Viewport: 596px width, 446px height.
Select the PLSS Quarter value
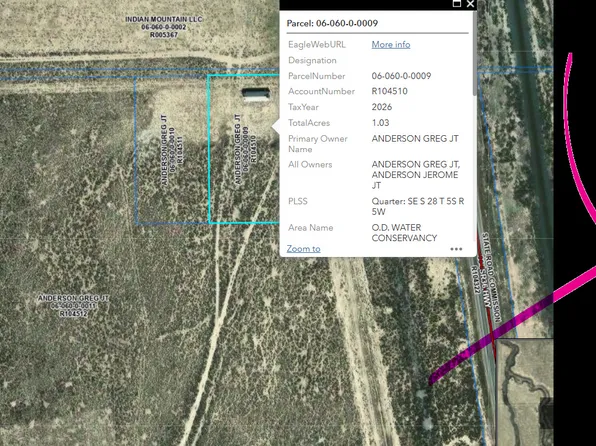coord(418,206)
